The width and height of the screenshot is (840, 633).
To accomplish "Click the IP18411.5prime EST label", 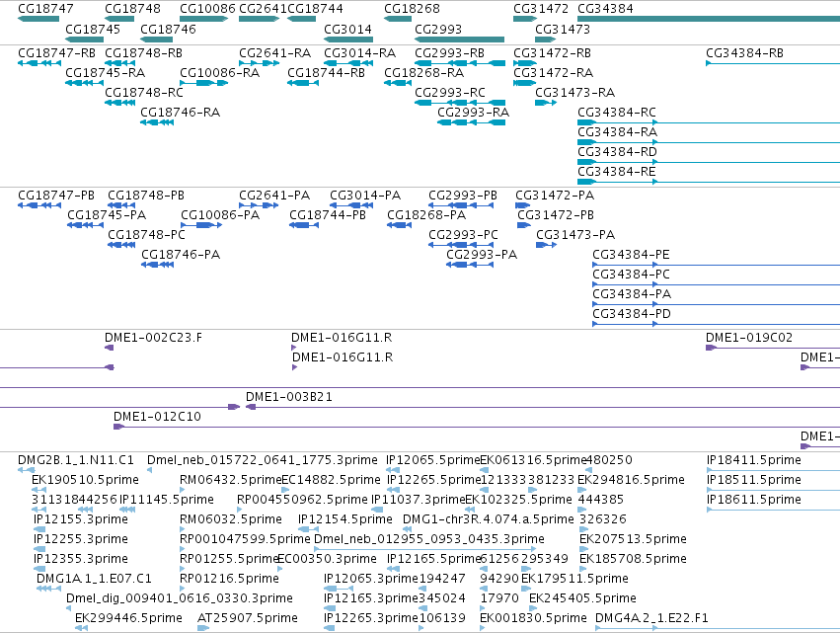I will [754, 460].
